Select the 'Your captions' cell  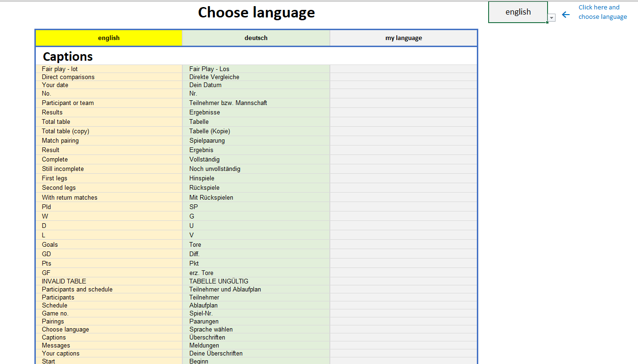point(109,353)
